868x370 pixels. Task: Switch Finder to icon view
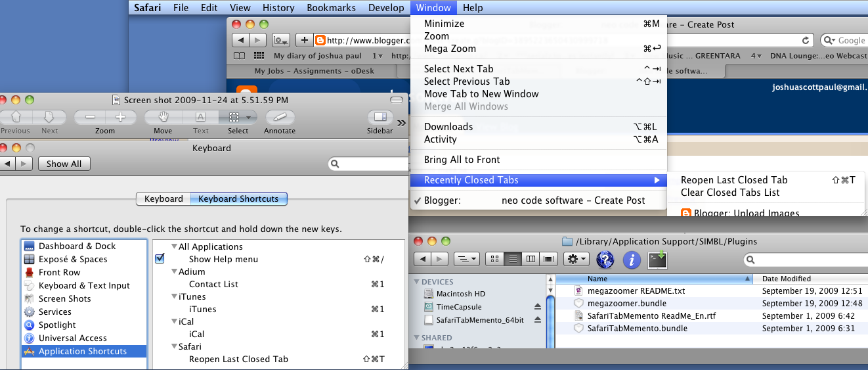pos(494,259)
